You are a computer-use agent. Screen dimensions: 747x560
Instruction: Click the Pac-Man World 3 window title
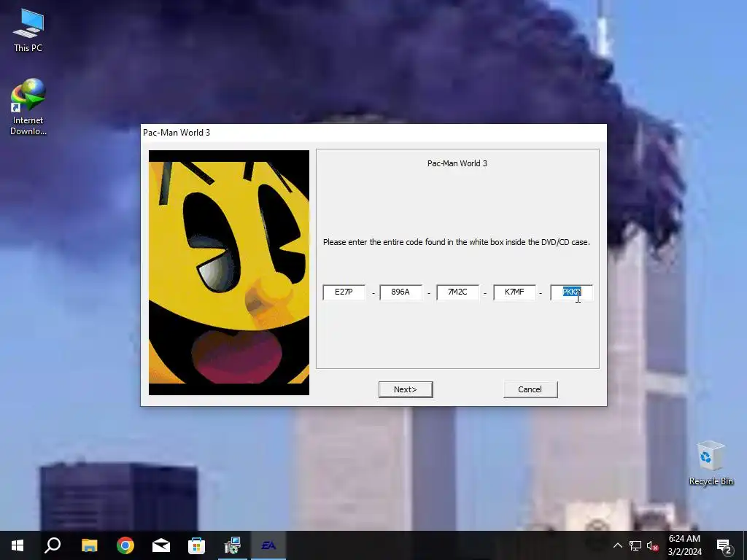coord(177,133)
